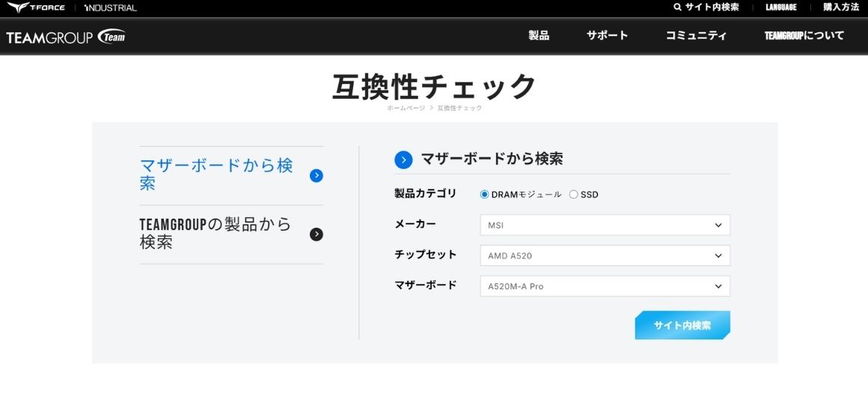
Task: Click the TEAMGROUP logo
Action: click(x=66, y=37)
